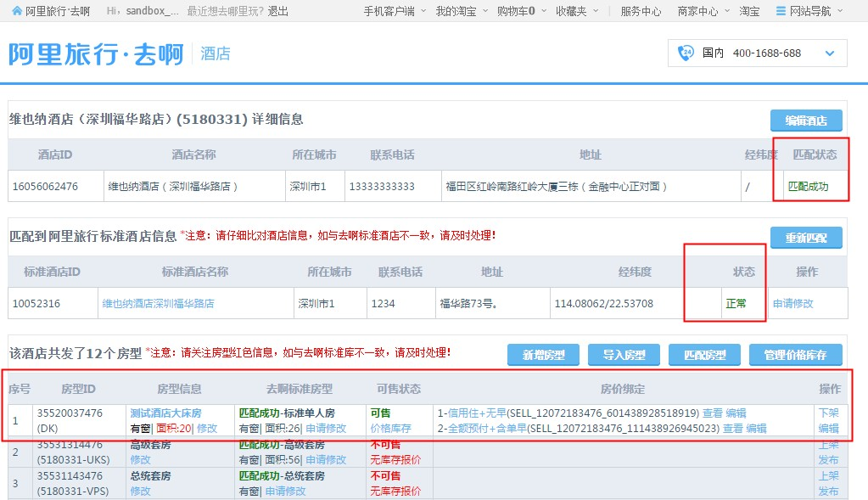Click 阿里旅行·去啊 in the top bar
This screenshot has width=868, height=500.
[x=58, y=11]
